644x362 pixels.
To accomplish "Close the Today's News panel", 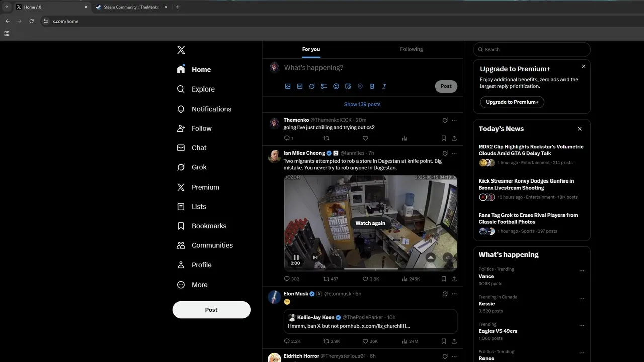I will tap(580, 129).
